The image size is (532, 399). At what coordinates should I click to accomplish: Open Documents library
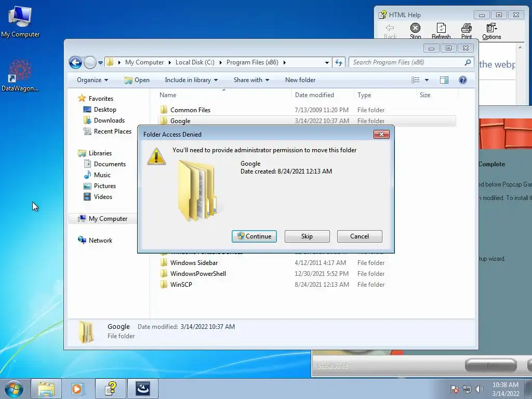(110, 164)
